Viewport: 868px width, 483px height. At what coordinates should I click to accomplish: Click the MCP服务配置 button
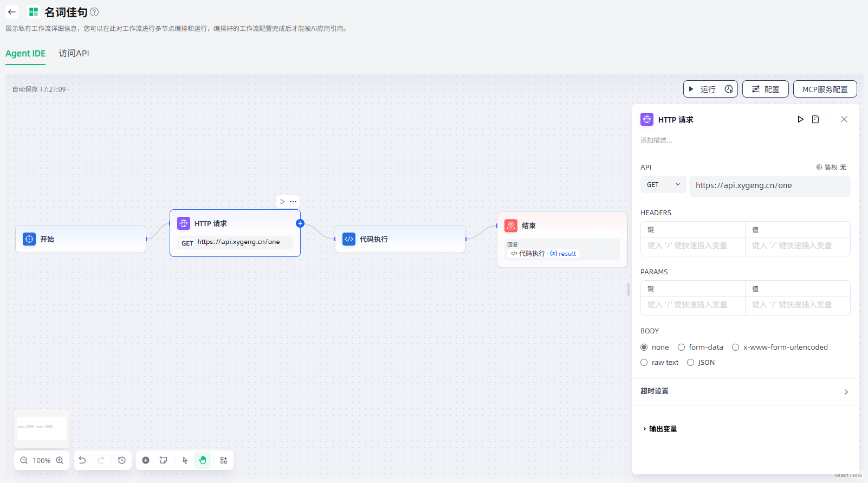825,89
